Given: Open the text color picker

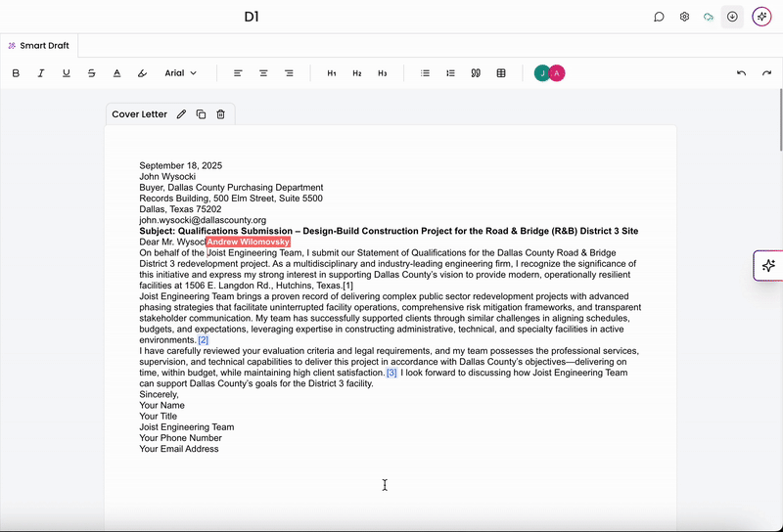Looking at the screenshot, I should tap(116, 73).
